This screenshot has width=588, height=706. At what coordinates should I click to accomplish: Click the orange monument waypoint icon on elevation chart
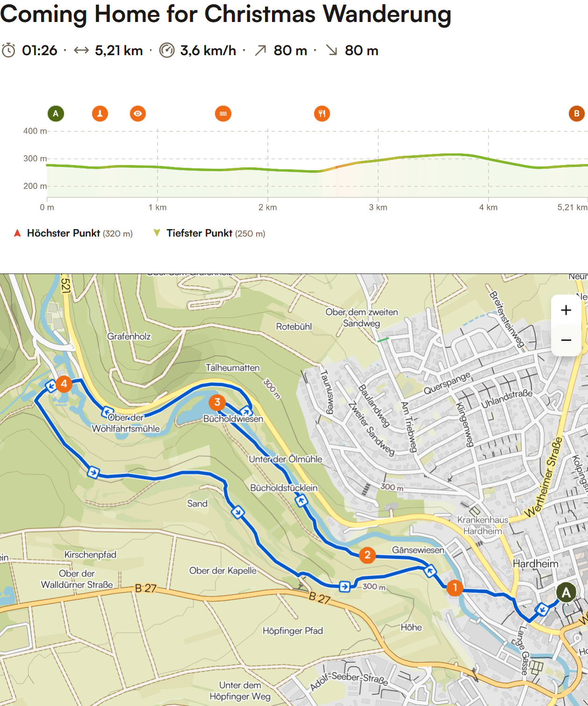click(100, 114)
